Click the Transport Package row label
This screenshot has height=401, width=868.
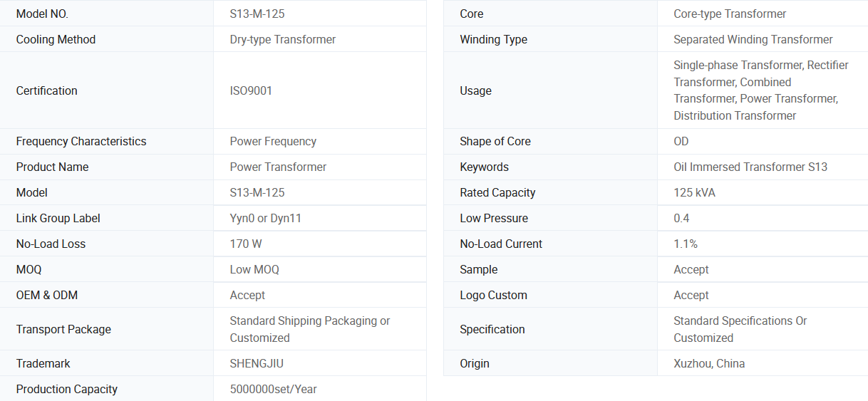(x=63, y=329)
